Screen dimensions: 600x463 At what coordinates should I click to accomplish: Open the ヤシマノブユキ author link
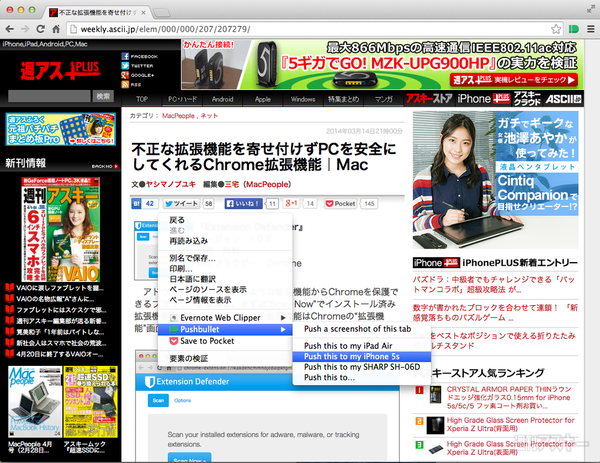[171, 184]
